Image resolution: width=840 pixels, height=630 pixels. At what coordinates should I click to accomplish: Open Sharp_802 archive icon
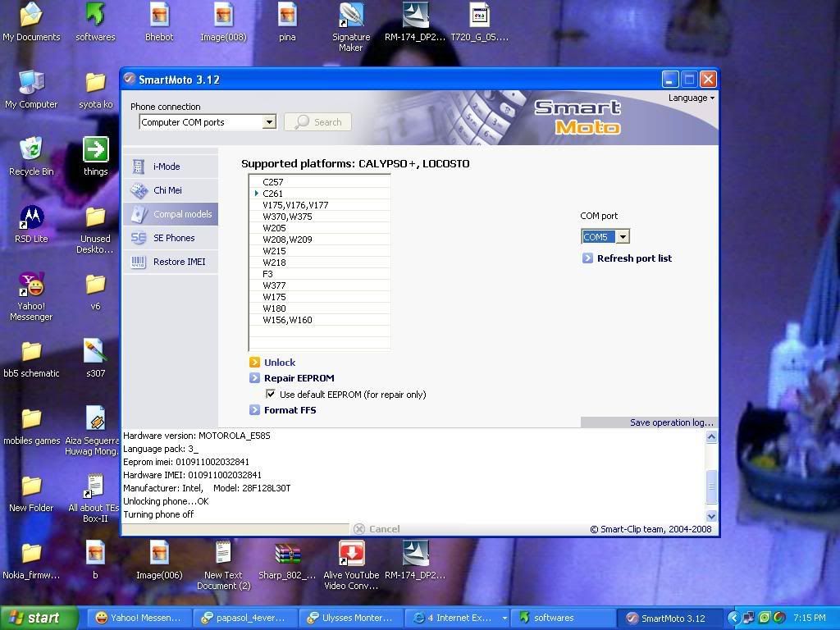pyautogui.click(x=287, y=559)
